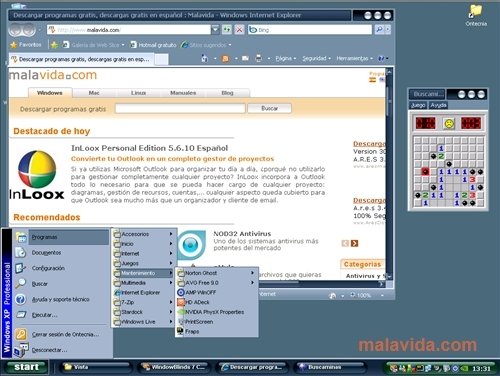Expand the Windows Live programs folder
This screenshot has height=376, width=500.
pyautogui.click(x=143, y=322)
